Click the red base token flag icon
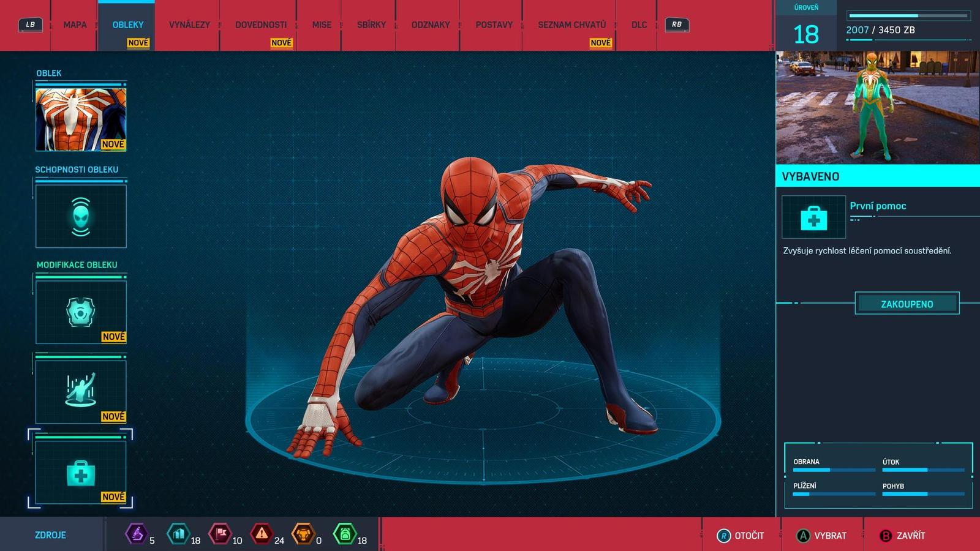 [221, 534]
